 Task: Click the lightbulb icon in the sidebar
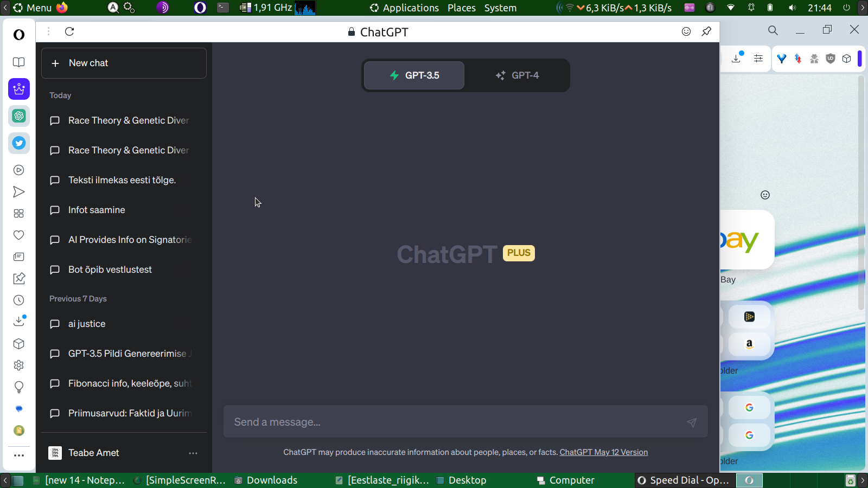coord(19,387)
